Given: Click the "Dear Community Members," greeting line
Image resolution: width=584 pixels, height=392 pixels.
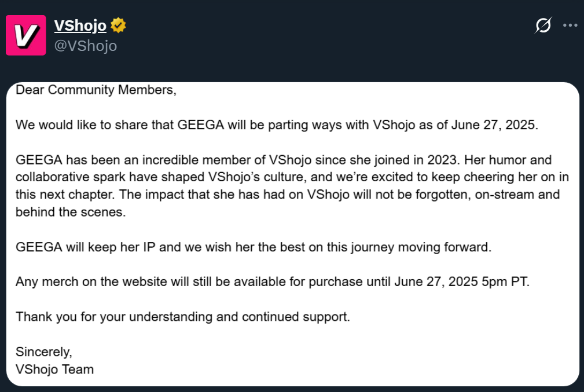Looking at the screenshot, I should tap(96, 90).
